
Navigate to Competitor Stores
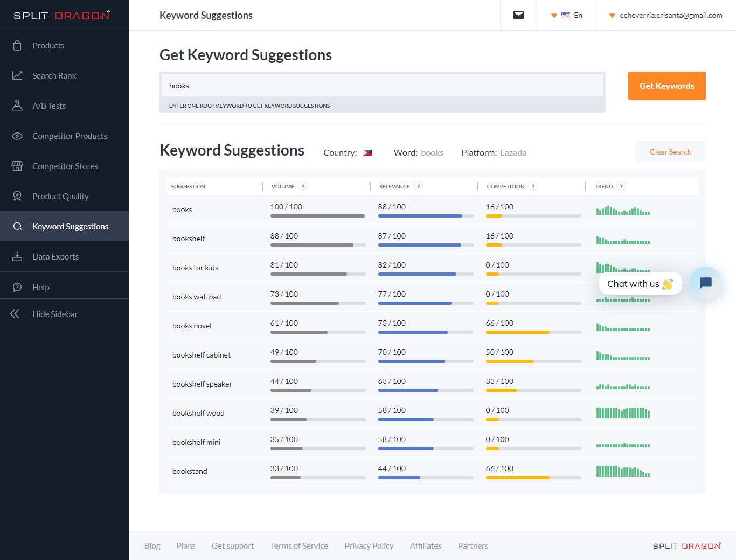[65, 166]
